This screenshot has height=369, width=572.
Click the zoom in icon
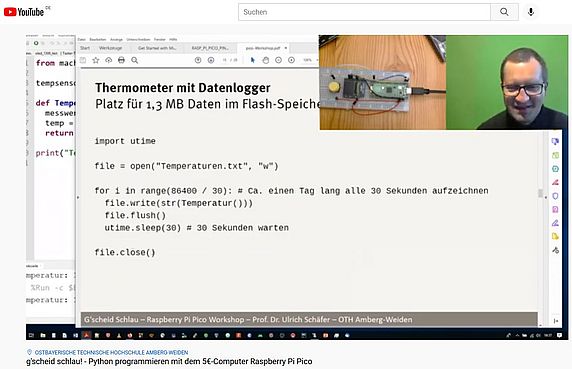coord(291,60)
